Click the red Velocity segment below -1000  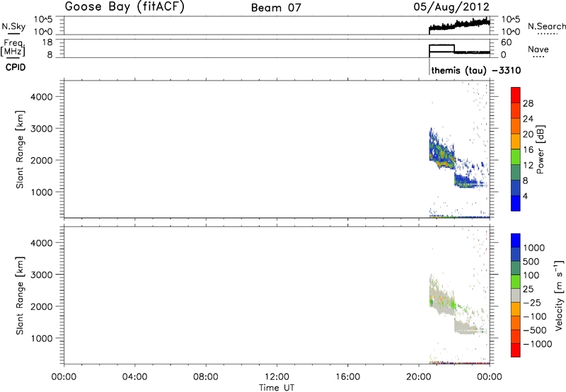[x=516, y=350]
